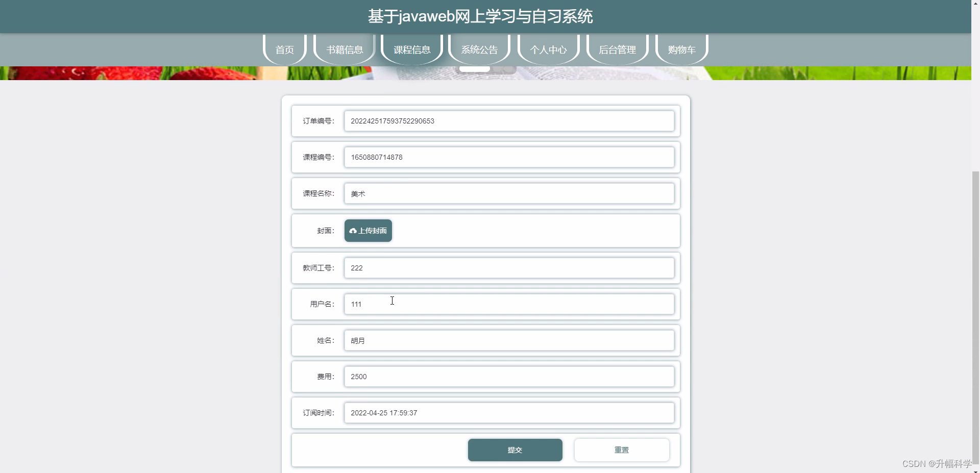Screen dimensions: 980x473
Task: Click the 重置 reset button
Action: (x=622, y=450)
